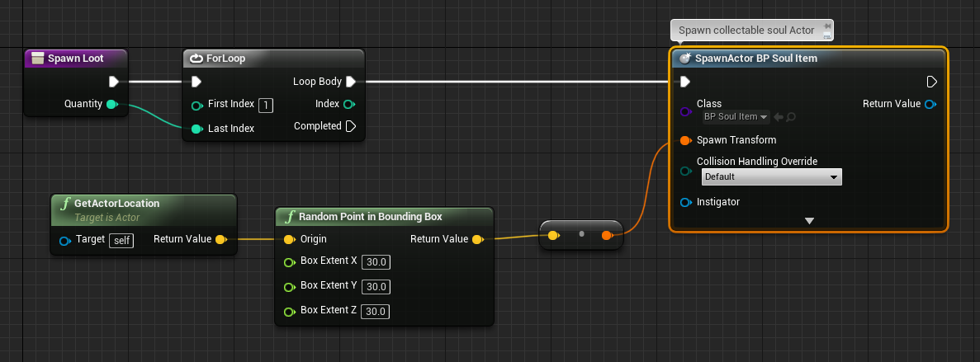Click the ForLoop Completed exec pin
The image size is (980, 362).
pos(351,126)
